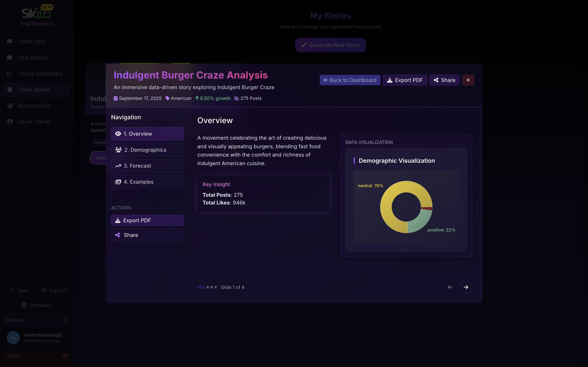The image size is (588, 367).
Task: Select the Persona Chat icon
Action: (x=10, y=106)
